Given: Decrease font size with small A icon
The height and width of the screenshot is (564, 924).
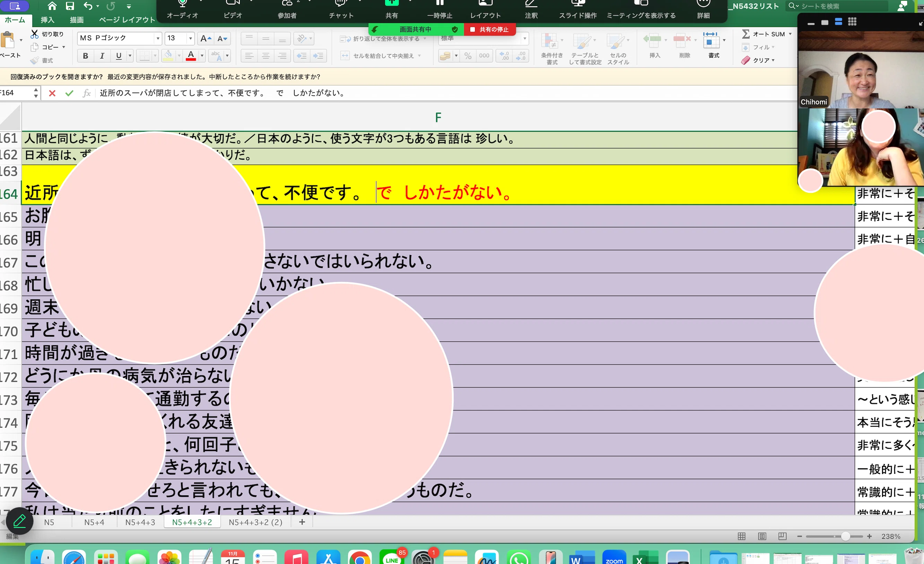Looking at the screenshot, I should click(x=222, y=38).
